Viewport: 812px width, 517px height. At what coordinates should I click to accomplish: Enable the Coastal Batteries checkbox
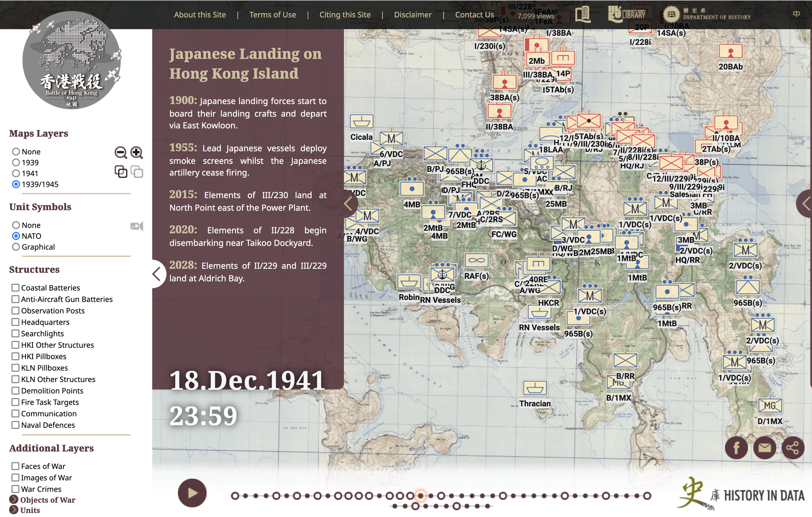(15, 288)
